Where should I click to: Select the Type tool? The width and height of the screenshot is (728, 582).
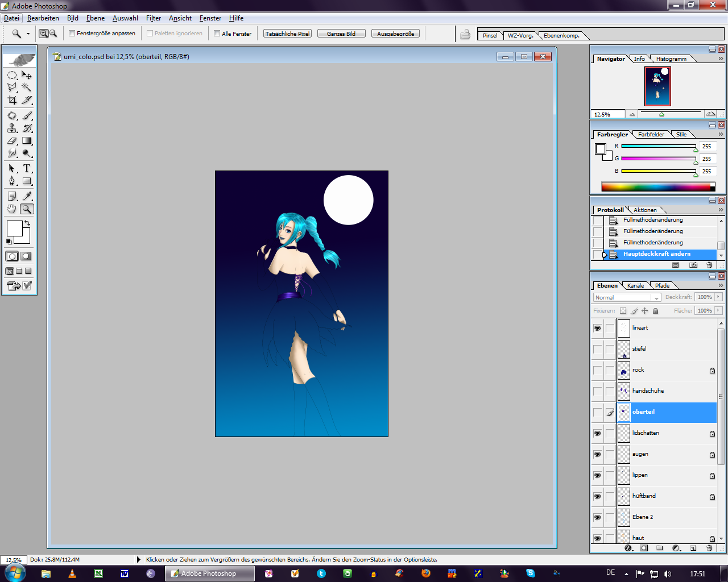pyautogui.click(x=27, y=169)
